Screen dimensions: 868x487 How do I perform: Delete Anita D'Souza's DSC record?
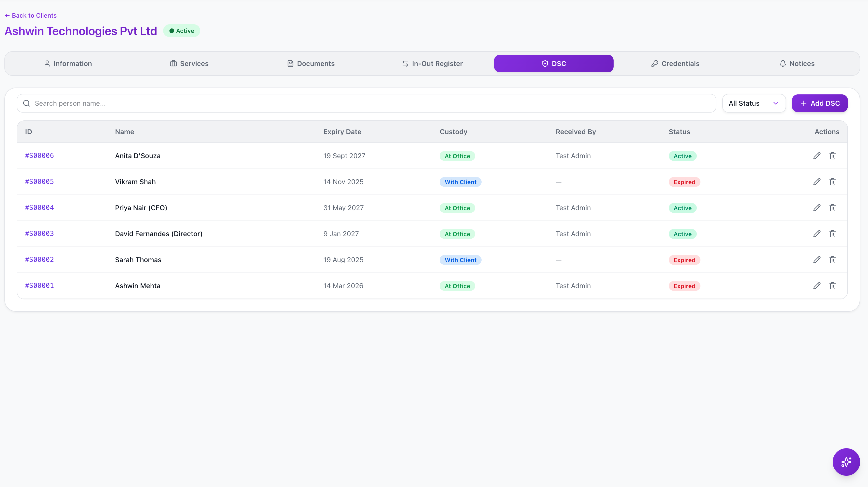tap(832, 156)
